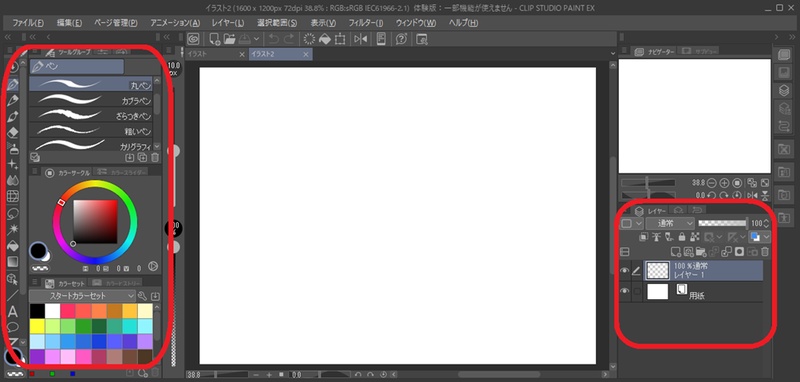Viewport: 800px width, 382px height.
Task: Select the Auto select magic wand tool
Action: [13, 229]
